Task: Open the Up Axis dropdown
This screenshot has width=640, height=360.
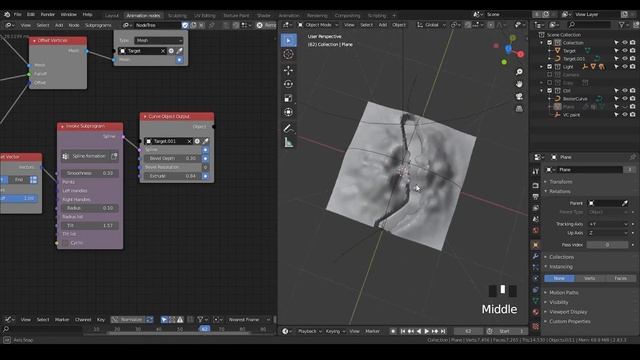Action: (x=608, y=233)
